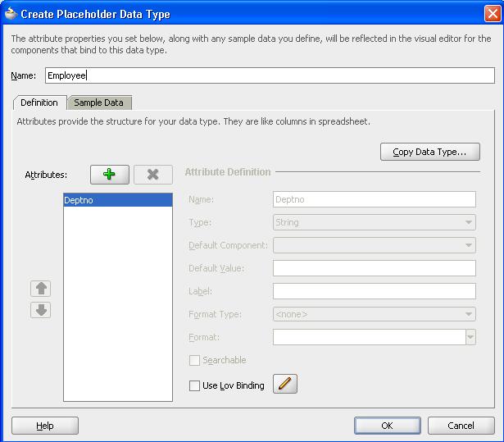Move attribute up with arrow icon
The height and width of the screenshot is (442, 504).
click(x=41, y=289)
